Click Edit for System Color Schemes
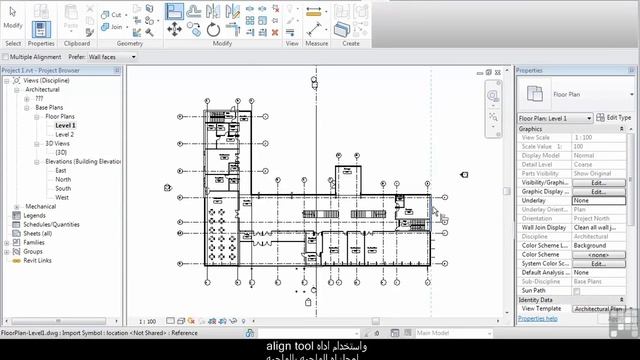Screen dimensions: 640x360 [598, 264]
